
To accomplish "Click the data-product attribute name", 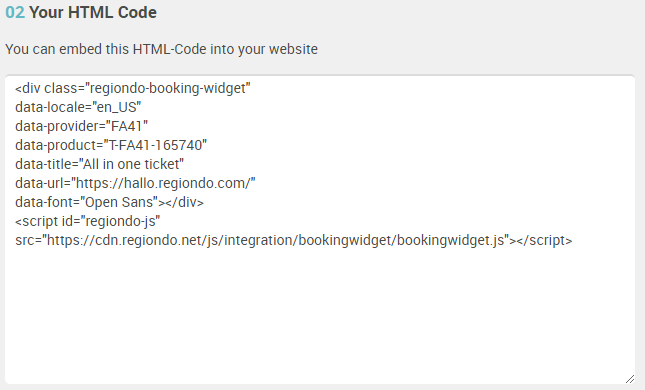I will coord(56,145).
